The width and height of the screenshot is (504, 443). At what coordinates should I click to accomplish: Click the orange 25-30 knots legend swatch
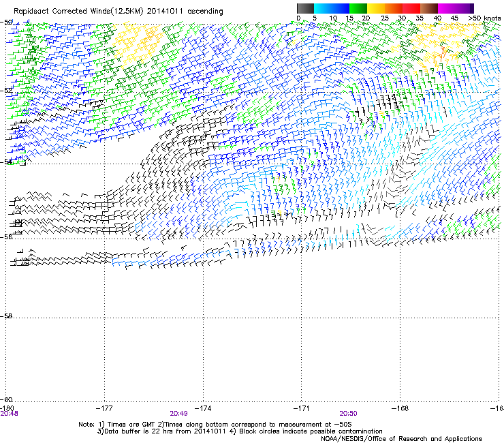pos(394,8)
